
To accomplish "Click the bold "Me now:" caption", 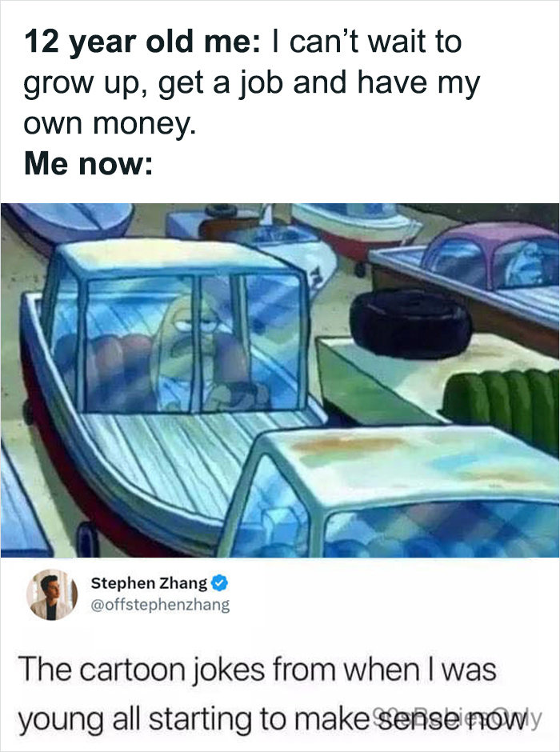I will (88, 165).
